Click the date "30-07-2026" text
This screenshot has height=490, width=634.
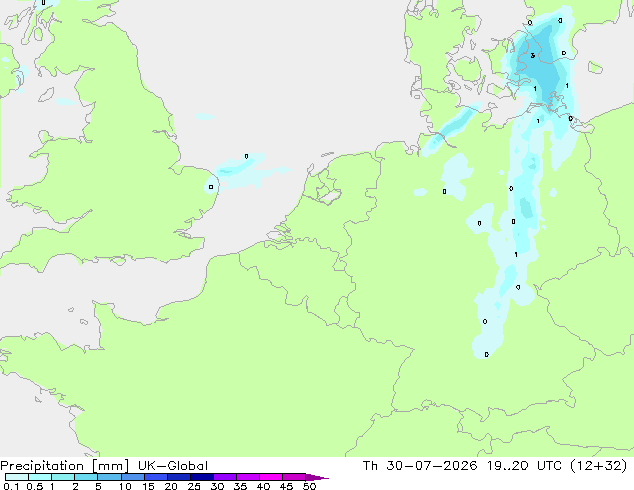tap(431, 466)
